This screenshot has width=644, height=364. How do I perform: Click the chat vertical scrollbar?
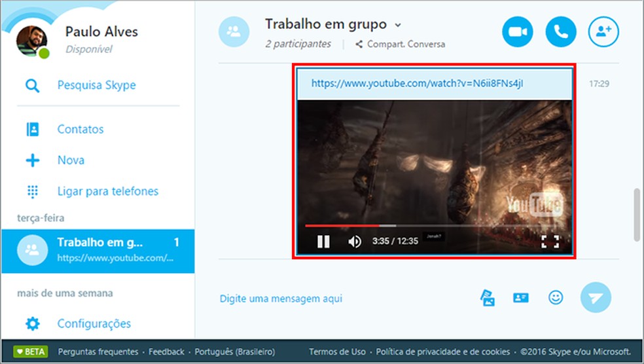(637, 215)
